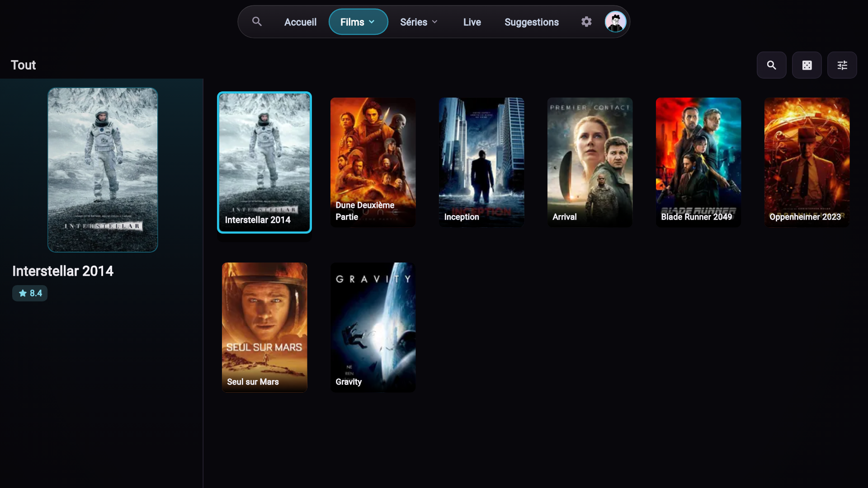Open search from the top navigation bar

tap(257, 22)
